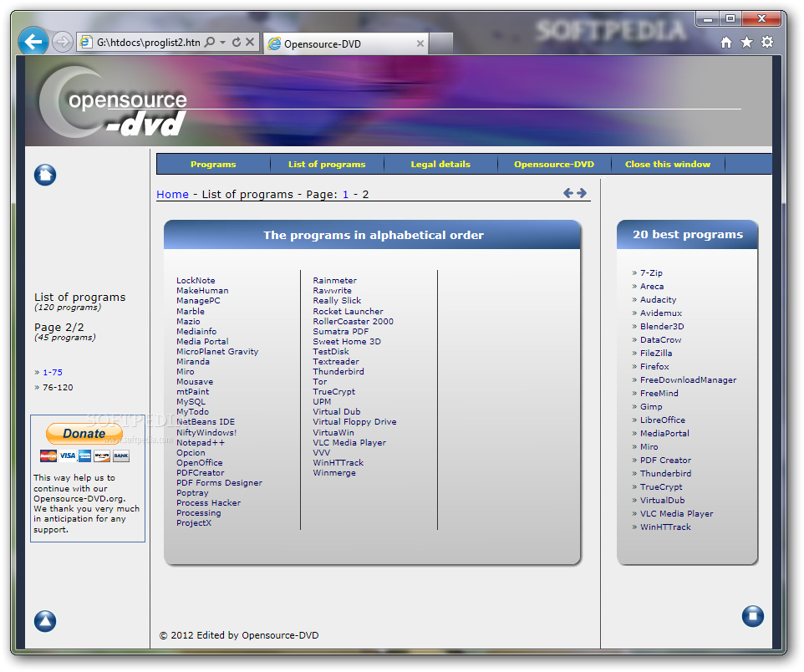Open Sumatra PDF entry
Image resolution: width=804 pixels, height=672 pixels.
(340, 331)
